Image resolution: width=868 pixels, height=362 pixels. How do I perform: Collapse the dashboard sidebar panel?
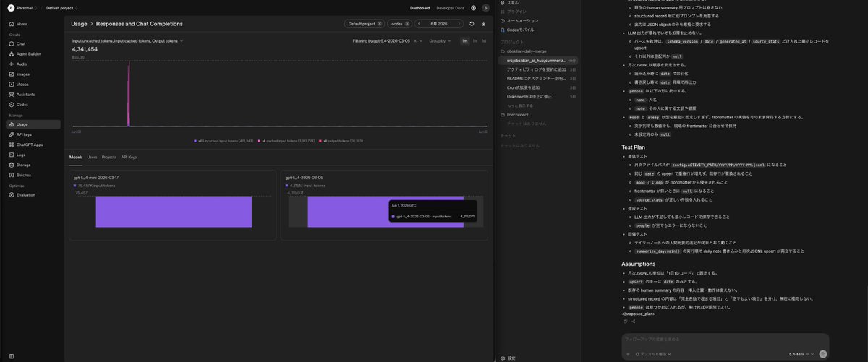pos(11,356)
